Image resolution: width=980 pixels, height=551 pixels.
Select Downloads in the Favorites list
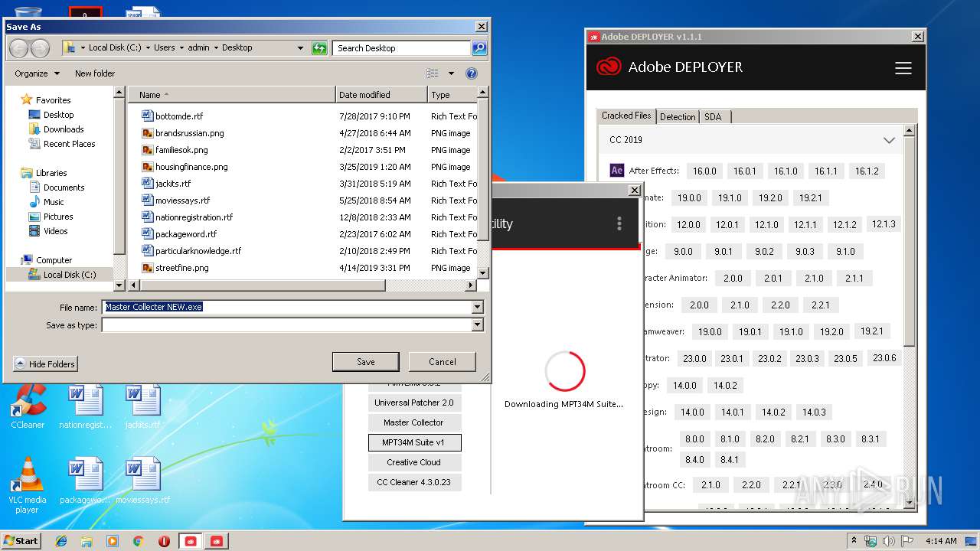[x=64, y=129]
